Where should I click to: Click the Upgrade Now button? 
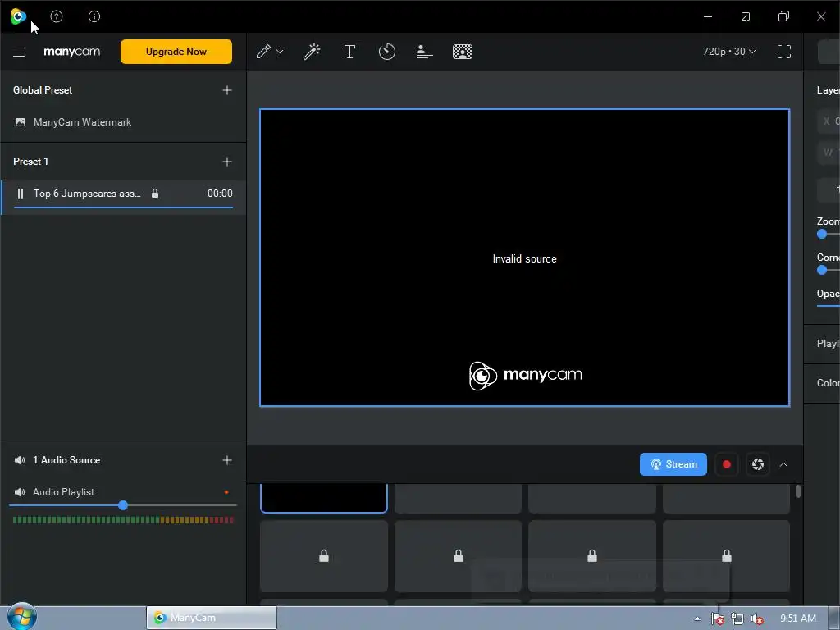click(176, 52)
